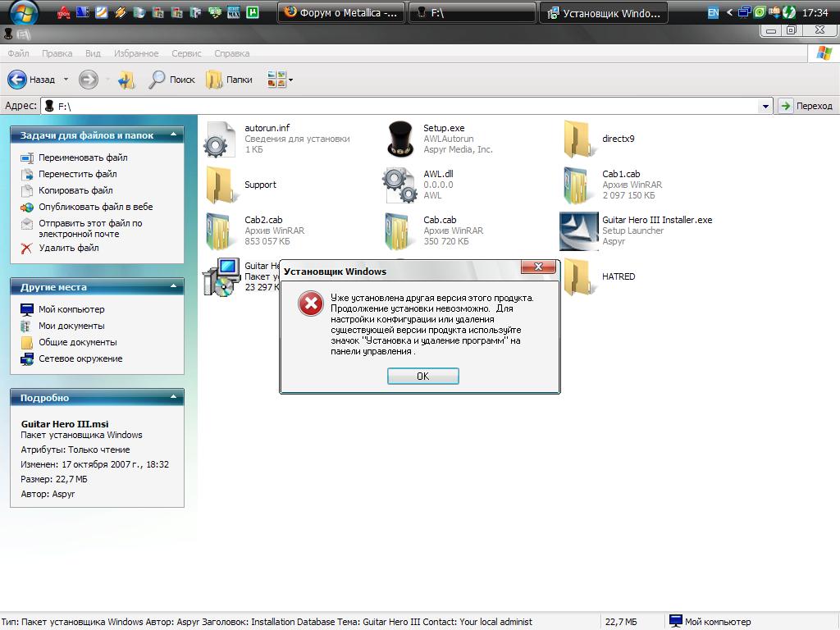
Task: Collapse the Другие места panel
Action: coord(173,287)
